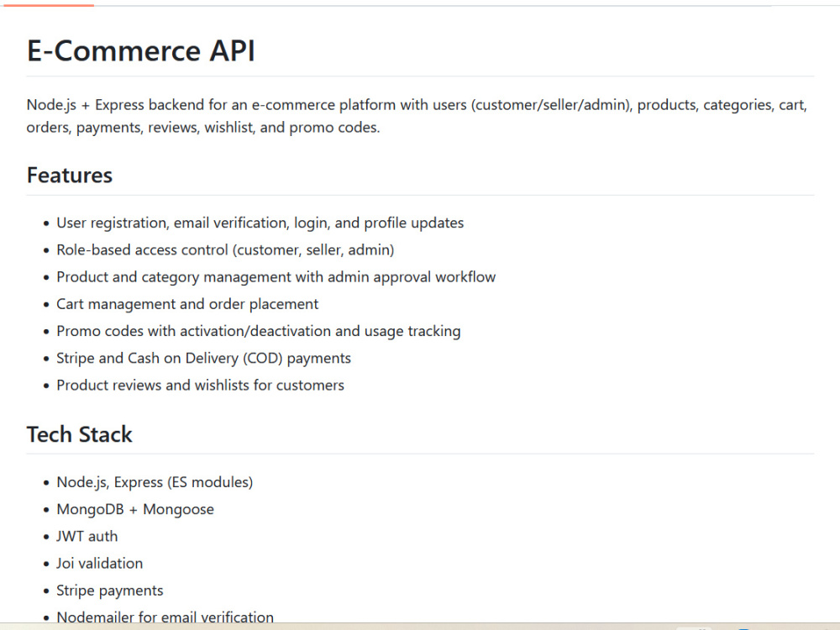The height and width of the screenshot is (630, 840).
Task: Click the Product reviews and wishlists item
Action: pyautogui.click(x=201, y=386)
